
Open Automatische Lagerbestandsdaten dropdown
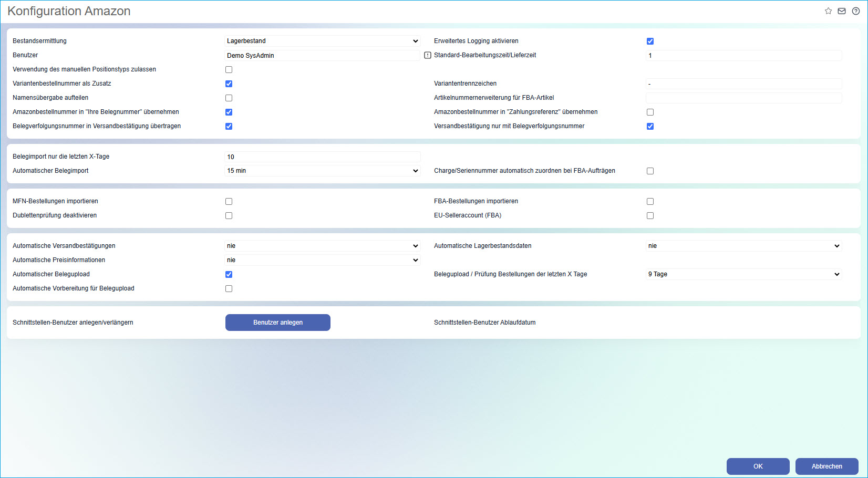[744, 246]
